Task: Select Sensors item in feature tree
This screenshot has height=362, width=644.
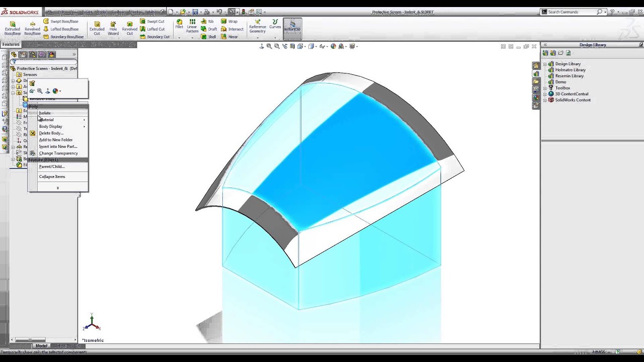Action: click(x=30, y=74)
